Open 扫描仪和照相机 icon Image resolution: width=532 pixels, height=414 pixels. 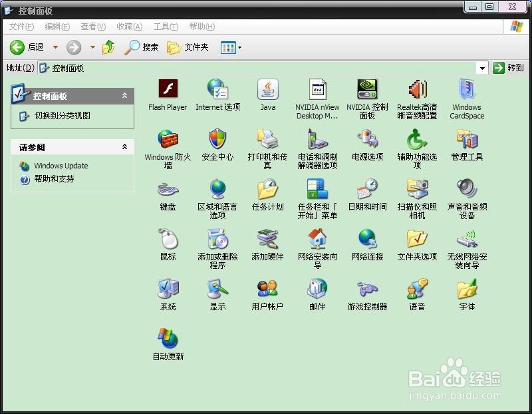[x=418, y=189]
